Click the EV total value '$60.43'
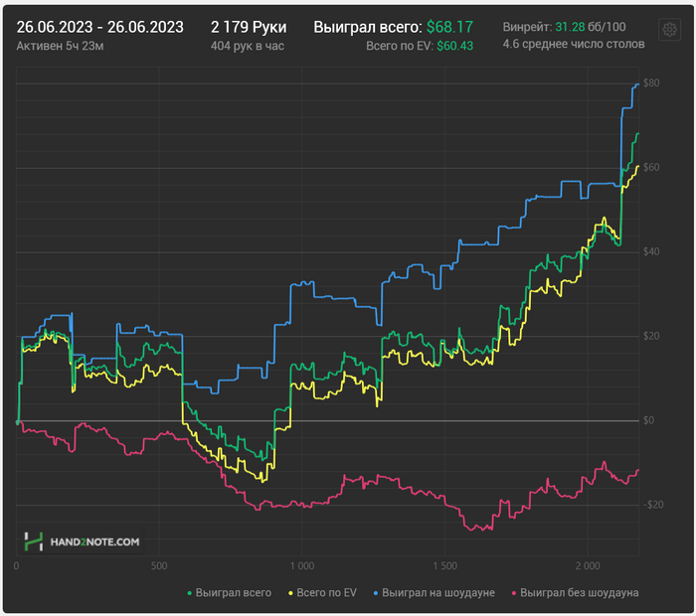Screen dimensions: 696x616 point(455,46)
